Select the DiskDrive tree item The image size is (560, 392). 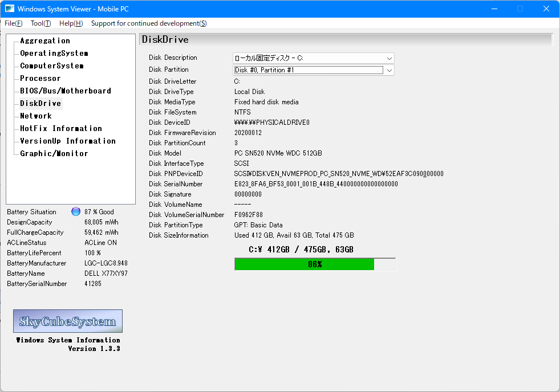click(x=40, y=104)
